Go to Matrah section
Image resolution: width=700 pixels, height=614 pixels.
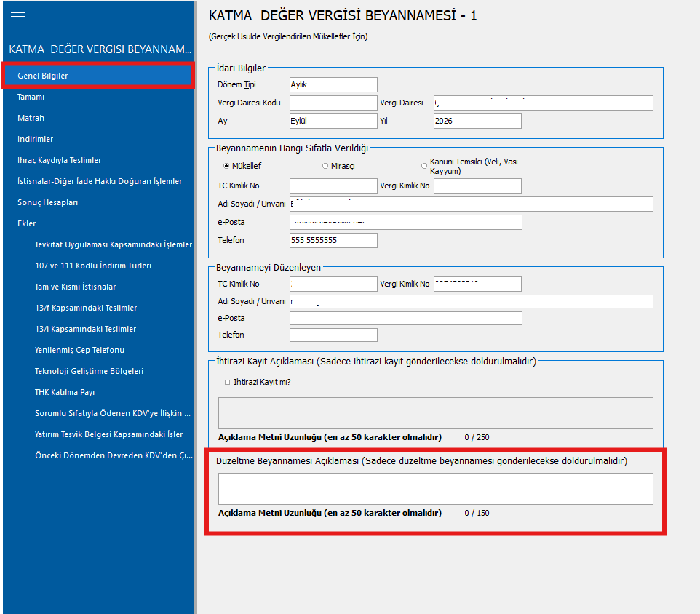point(31,118)
